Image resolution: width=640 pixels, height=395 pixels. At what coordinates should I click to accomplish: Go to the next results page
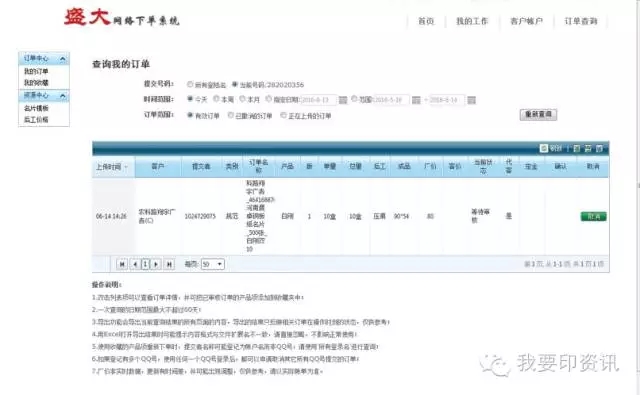pyautogui.click(x=156, y=264)
